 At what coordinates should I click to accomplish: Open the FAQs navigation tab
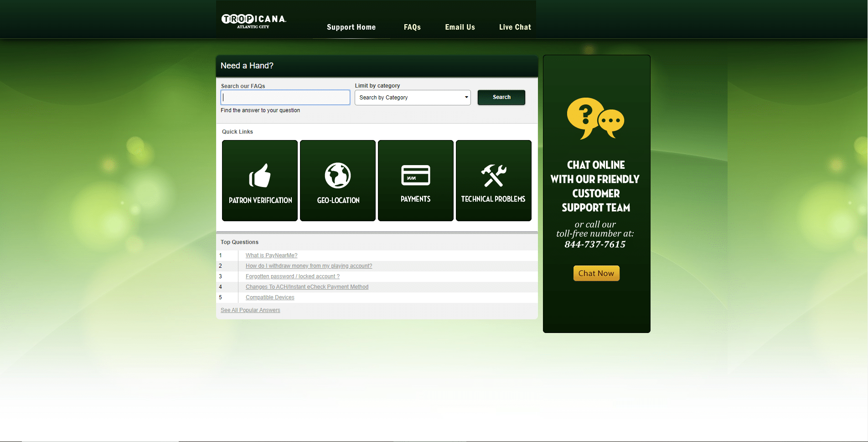coord(412,27)
